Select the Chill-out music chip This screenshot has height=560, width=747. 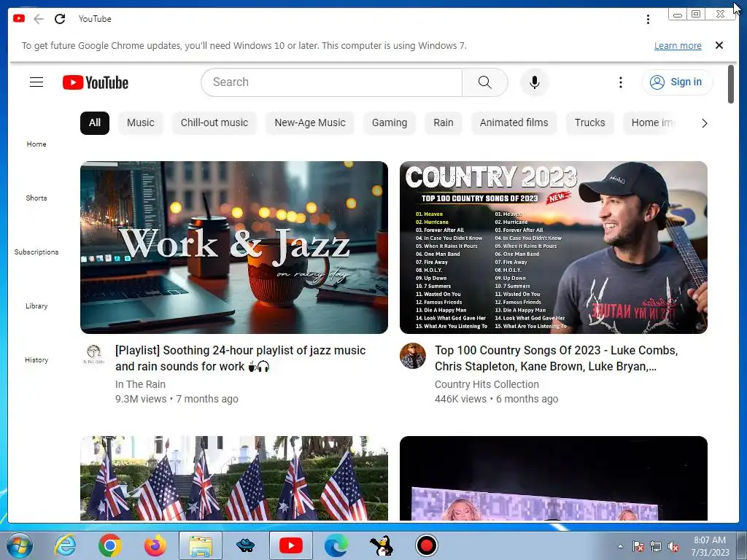214,122
